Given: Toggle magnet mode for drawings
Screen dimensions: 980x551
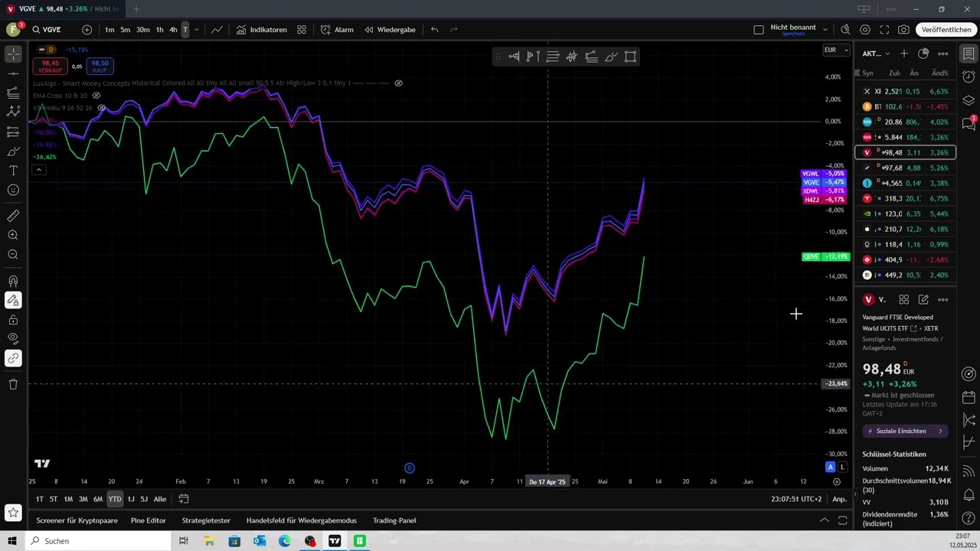Looking at the screenshot, I should tap(13, 281).
